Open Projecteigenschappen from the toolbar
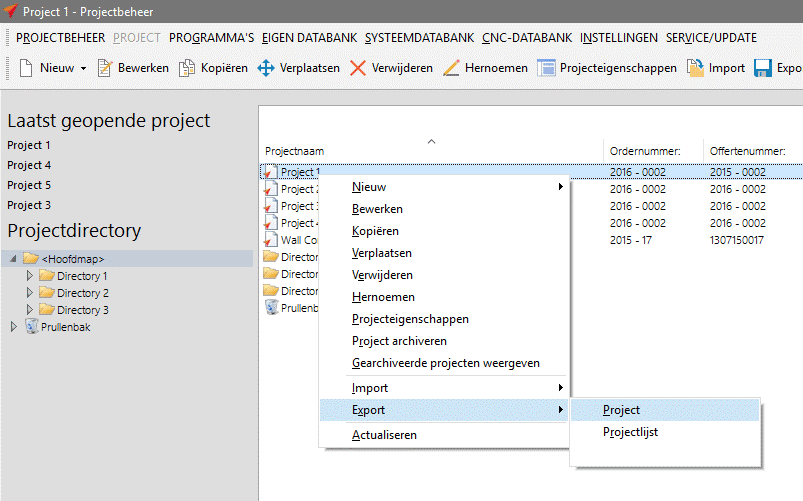 (x=546, y=68)
